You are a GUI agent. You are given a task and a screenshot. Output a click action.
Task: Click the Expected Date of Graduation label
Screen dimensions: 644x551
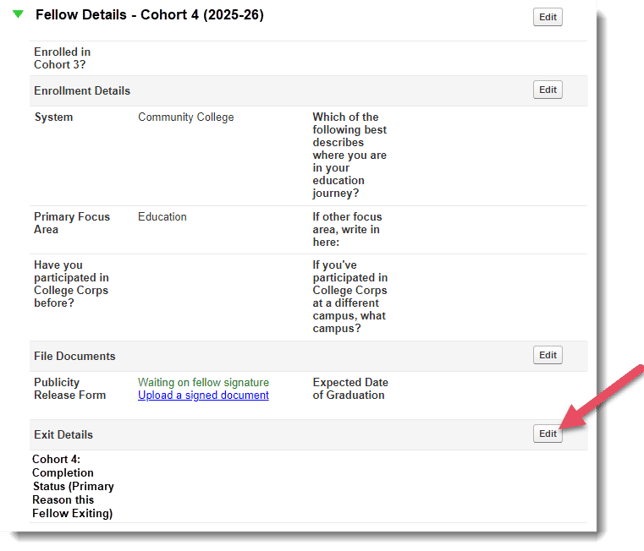pyautogui.click(x=350, y=388)
